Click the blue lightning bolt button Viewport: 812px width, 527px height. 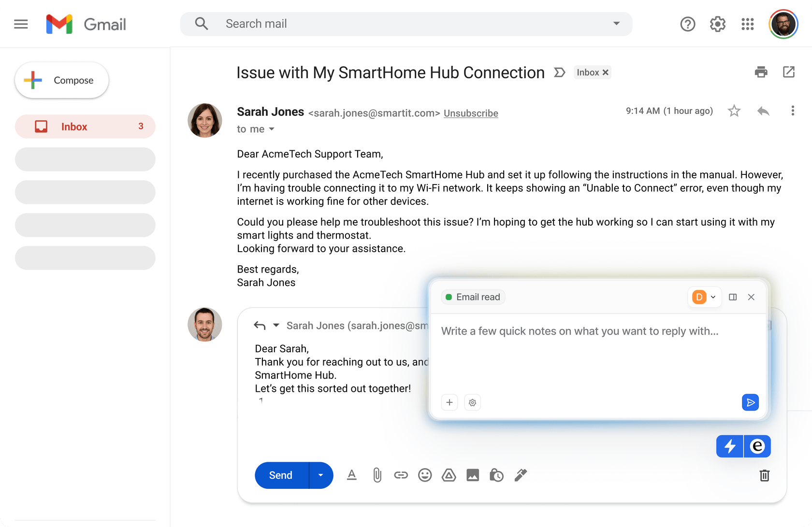pyautogui.click(x=730, y=446)
